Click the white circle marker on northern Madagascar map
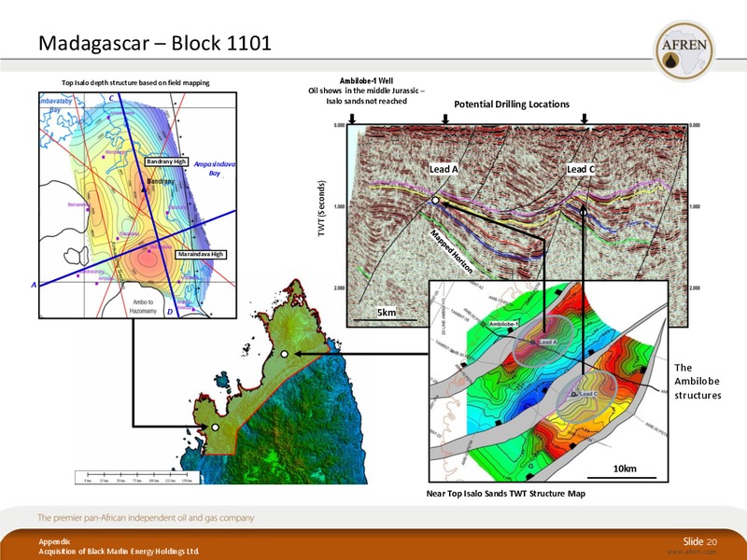Screen dimensions: 747x560 [x=285, y=354]
